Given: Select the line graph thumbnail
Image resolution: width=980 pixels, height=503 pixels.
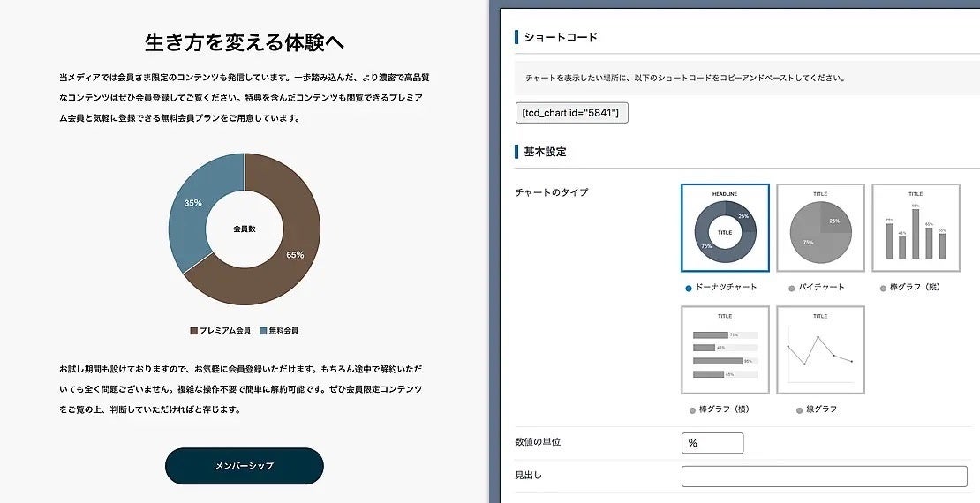Looking at the screenshot, I should [x=820, y=349].
